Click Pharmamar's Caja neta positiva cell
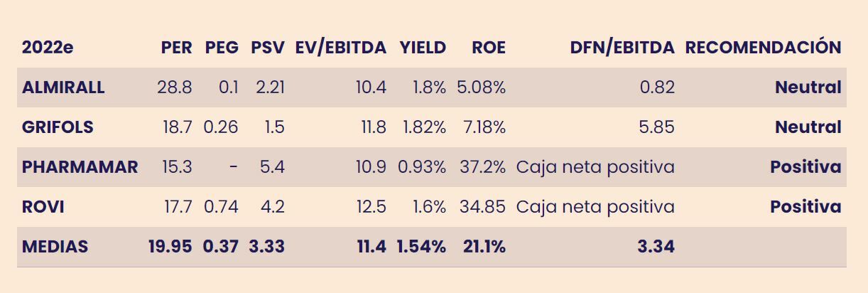 (x=595, y=167)
